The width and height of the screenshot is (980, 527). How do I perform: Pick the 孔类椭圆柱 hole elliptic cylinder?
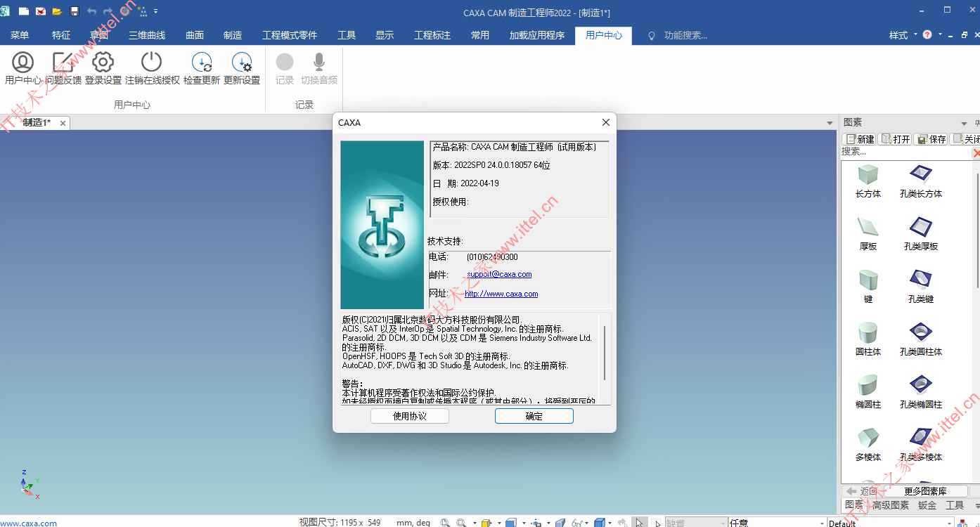tap(921, 392)
